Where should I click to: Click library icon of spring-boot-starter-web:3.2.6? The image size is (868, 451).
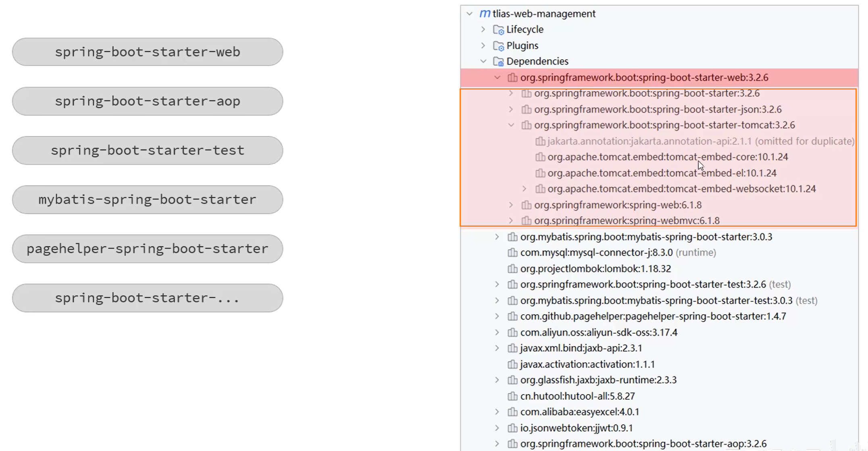tap(512, 77)
